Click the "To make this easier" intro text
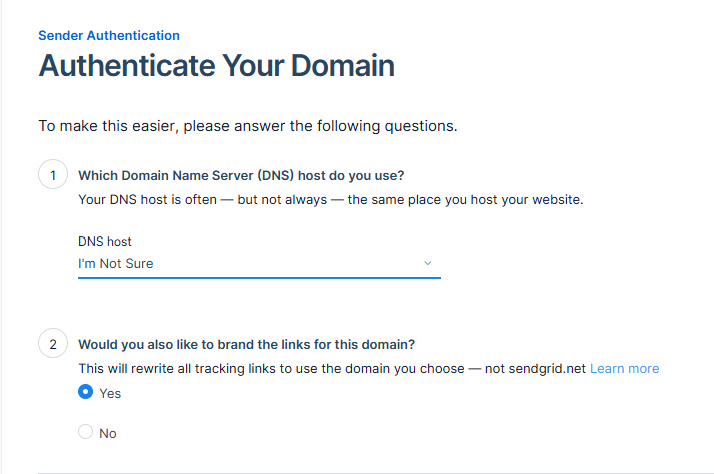The image size is (714, 474). click(x=248, y=126)
